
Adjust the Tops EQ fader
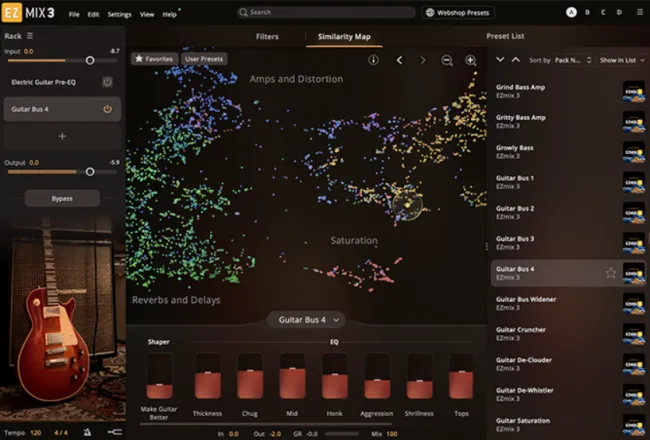point(461,376)
